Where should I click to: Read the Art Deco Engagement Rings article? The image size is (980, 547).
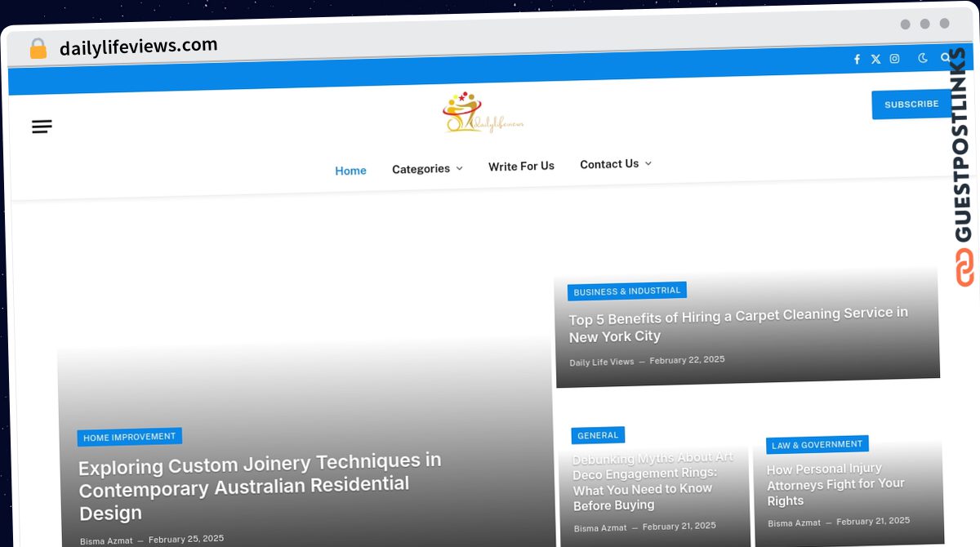coord(653,481)
